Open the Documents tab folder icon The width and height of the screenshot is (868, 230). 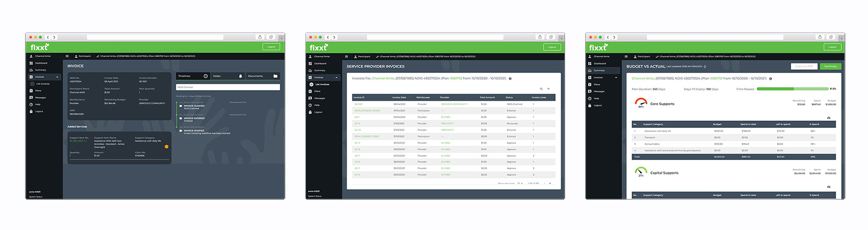point(275,76)
